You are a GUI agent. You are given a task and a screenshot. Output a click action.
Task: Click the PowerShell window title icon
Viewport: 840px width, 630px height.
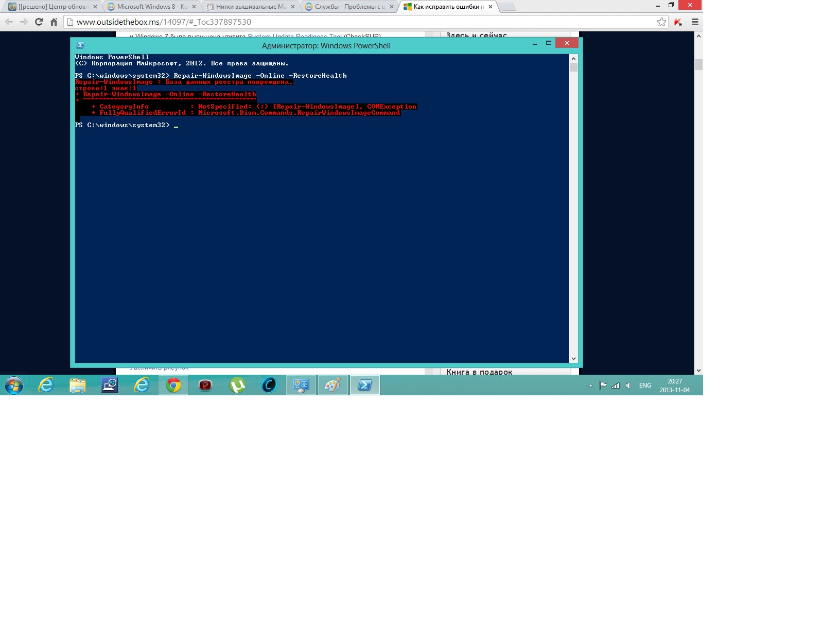[80, 45]
